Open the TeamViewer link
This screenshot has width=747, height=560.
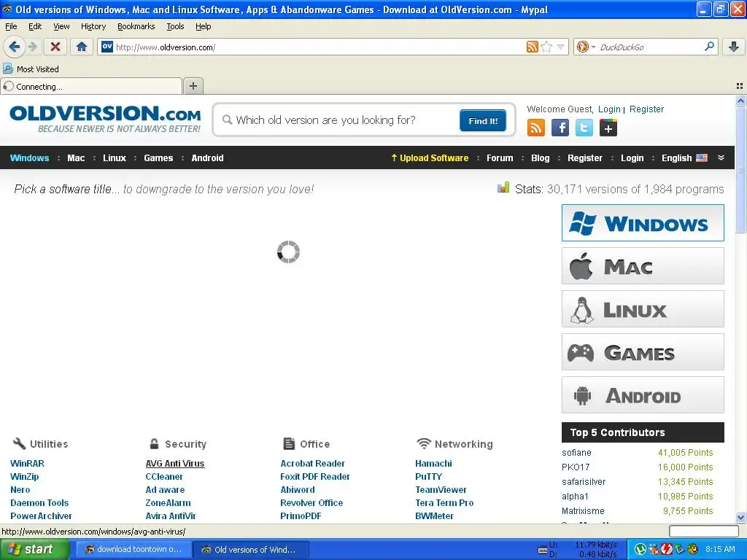(x=441, y=489)
